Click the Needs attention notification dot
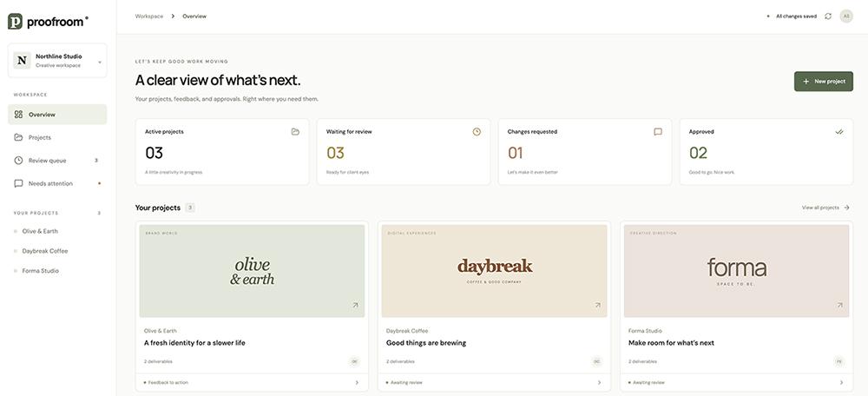Screen dimensions: 868x396 click(x=99, y=183)
